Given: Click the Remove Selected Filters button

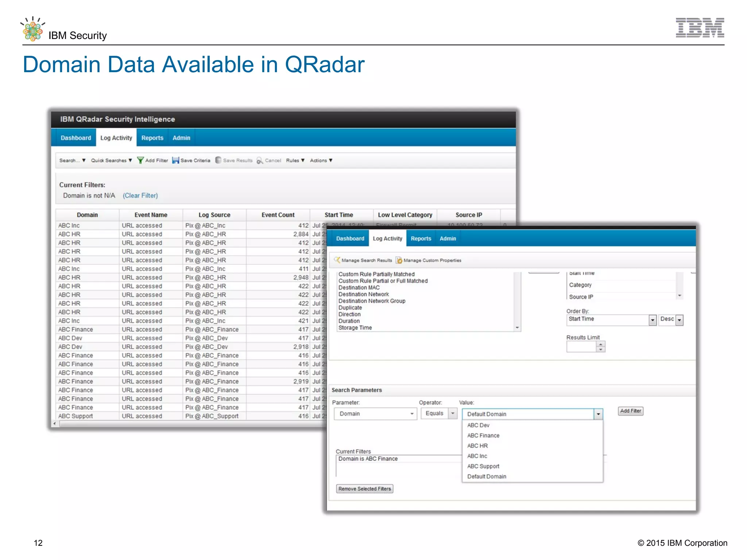Looking at the screenshot, I should click(x=364, y=489).
